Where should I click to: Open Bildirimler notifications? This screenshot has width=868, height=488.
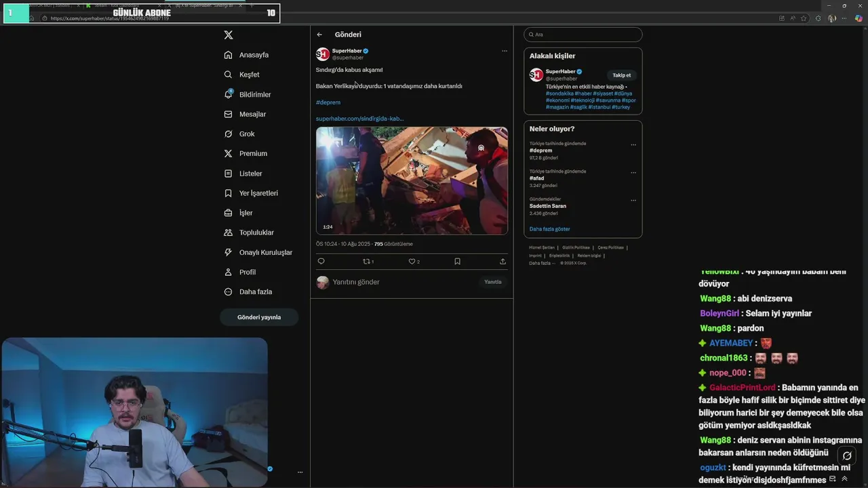pos(248,94)
